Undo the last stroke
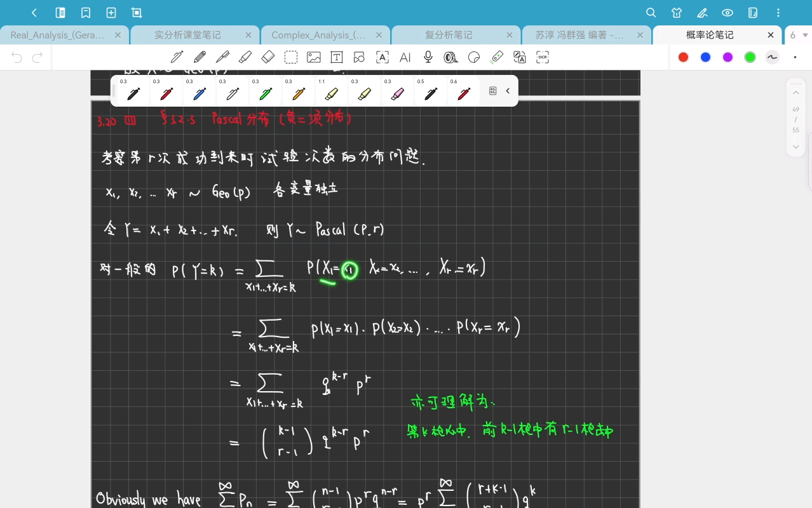 point(17,58)
